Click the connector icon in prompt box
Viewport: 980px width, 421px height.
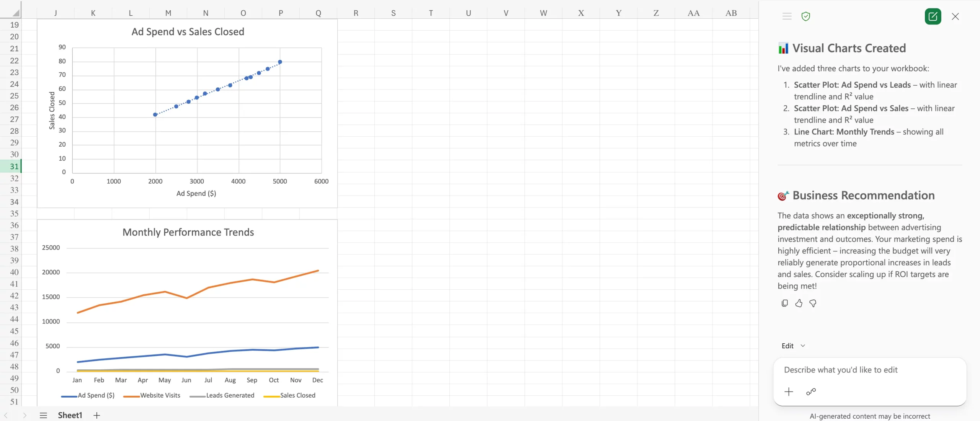811,392
